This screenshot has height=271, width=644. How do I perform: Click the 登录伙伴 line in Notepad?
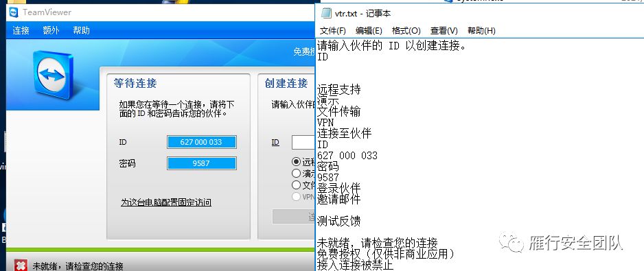click(339, 188)
